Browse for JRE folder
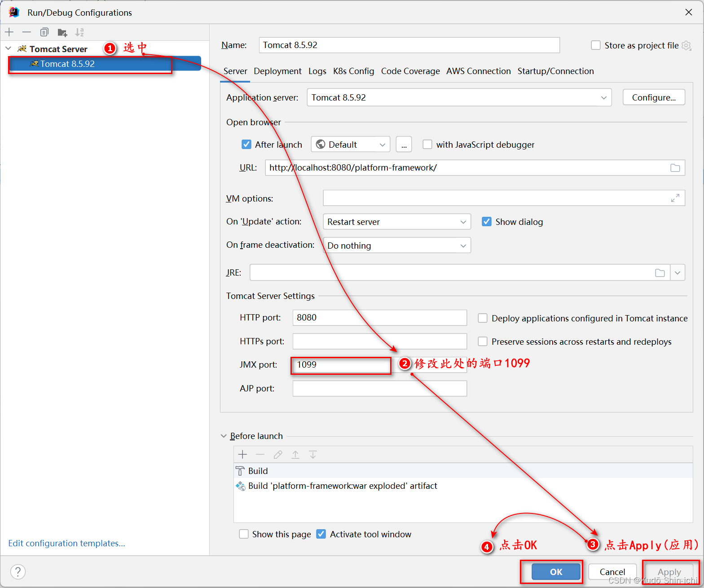Viewport: 704px width, 588px height. (x=660, y=273)
